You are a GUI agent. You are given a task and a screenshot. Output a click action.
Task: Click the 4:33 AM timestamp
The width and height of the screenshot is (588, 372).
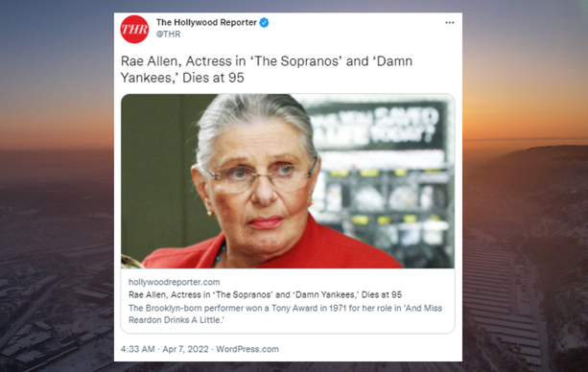pyautogui.click(x=137, y=349)
